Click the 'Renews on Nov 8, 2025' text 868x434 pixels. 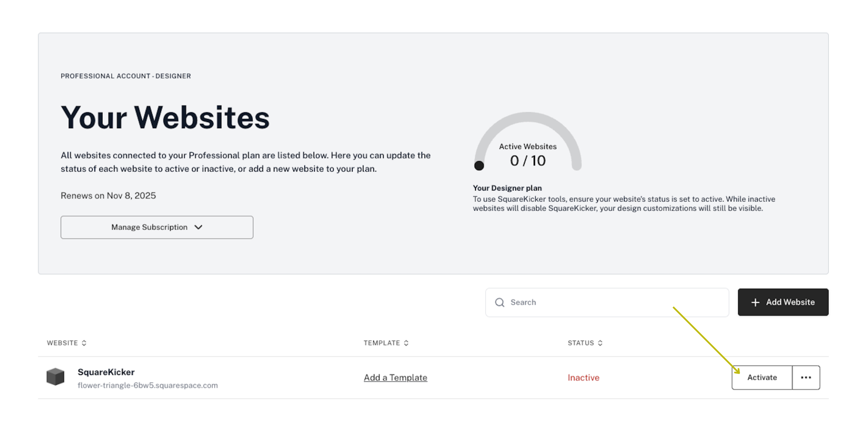pyautogui.click(x=108, y=196)
